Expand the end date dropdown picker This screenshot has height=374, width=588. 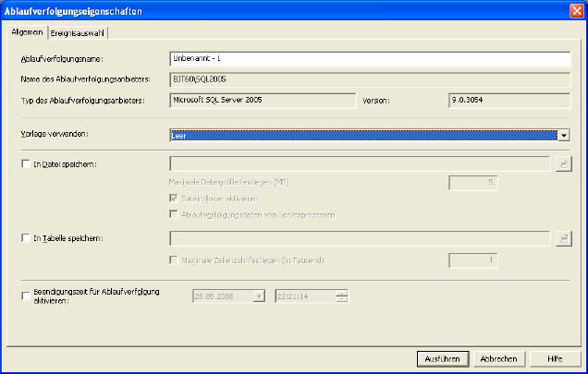[259, 296]
